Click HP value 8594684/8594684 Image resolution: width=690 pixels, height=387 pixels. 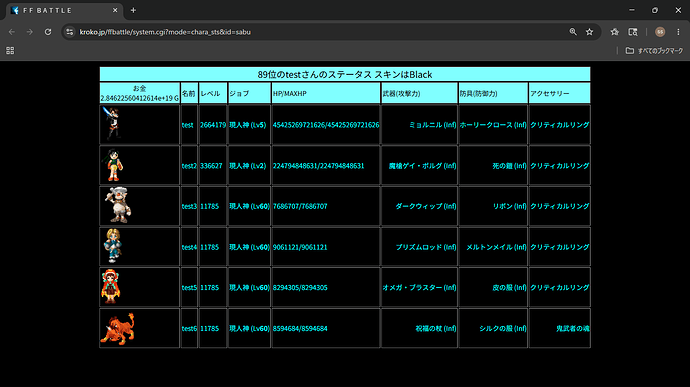(x=300, y=328)
